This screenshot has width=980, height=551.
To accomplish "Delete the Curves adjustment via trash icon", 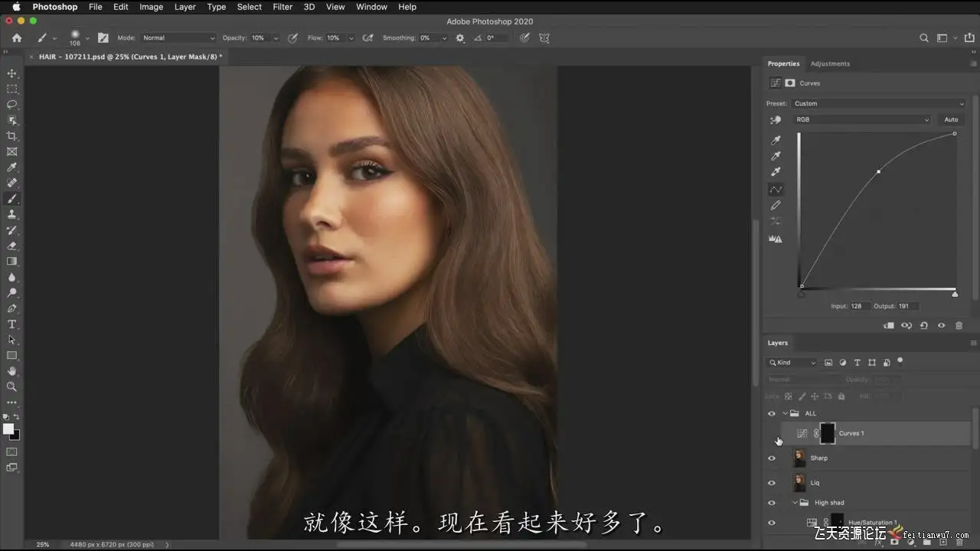I will [959, 325].
